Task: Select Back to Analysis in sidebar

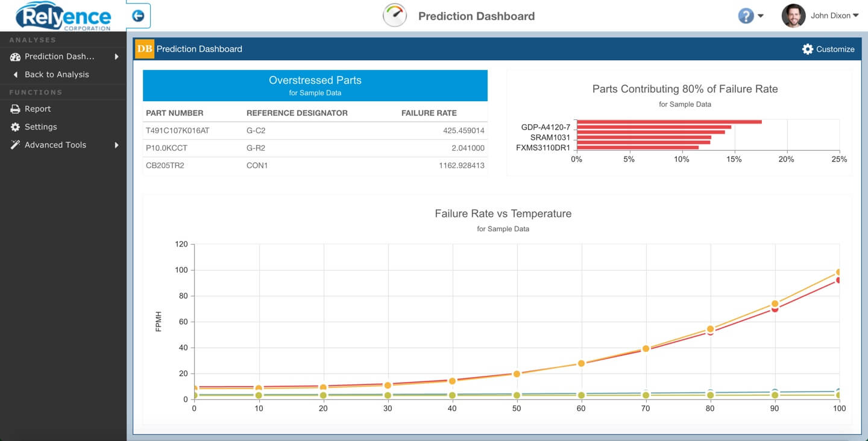Action: tap(57, 74)
